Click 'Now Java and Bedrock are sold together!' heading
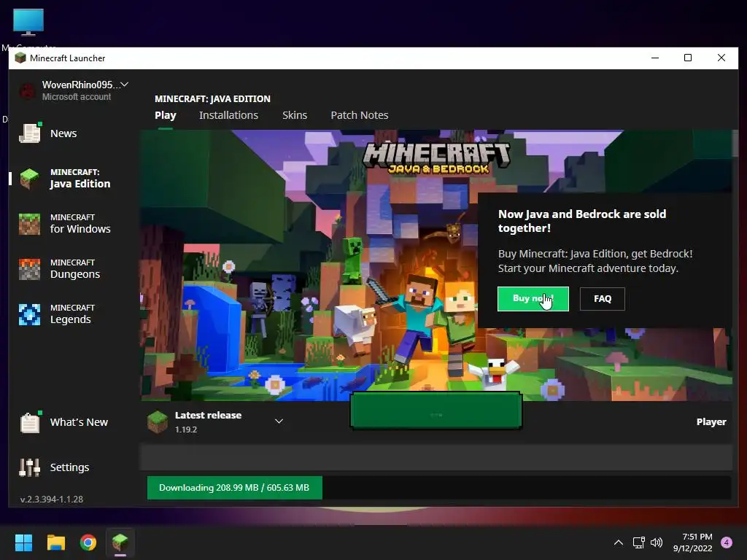Screen dimensions: 747x560 582,221
